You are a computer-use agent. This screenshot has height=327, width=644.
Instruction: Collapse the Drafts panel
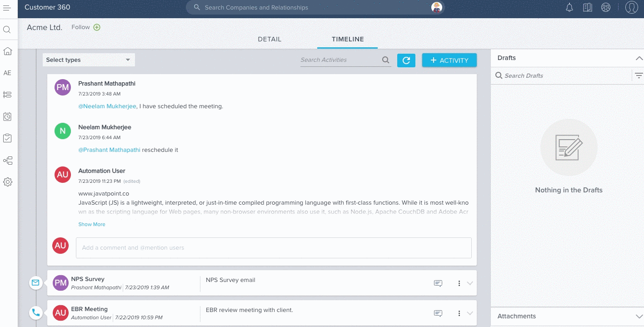(639, 58)
